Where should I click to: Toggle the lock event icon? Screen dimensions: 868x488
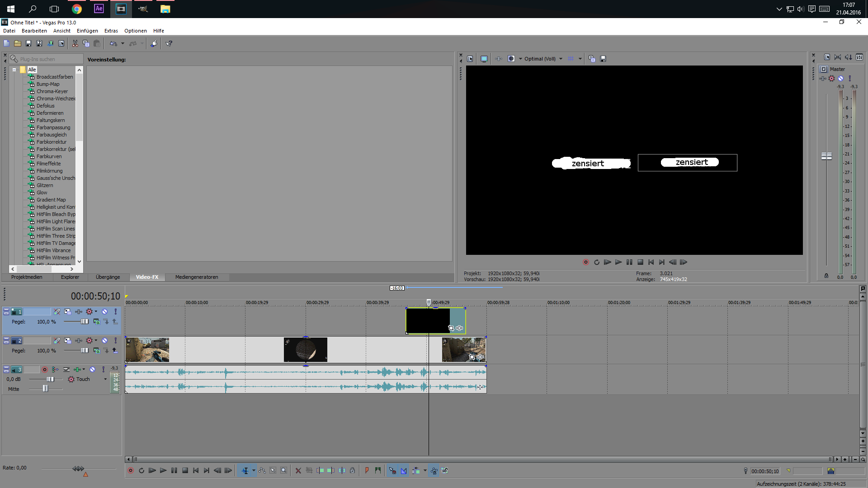tap(353, 471)
